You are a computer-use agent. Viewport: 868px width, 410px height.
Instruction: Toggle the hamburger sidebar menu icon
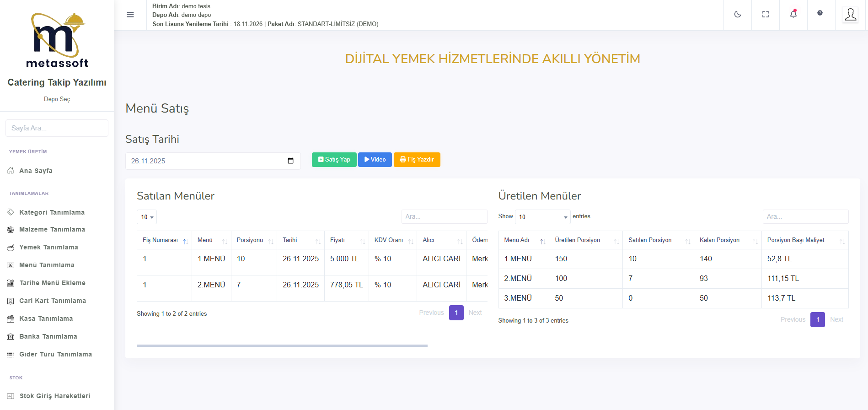[x=130, y=15]
